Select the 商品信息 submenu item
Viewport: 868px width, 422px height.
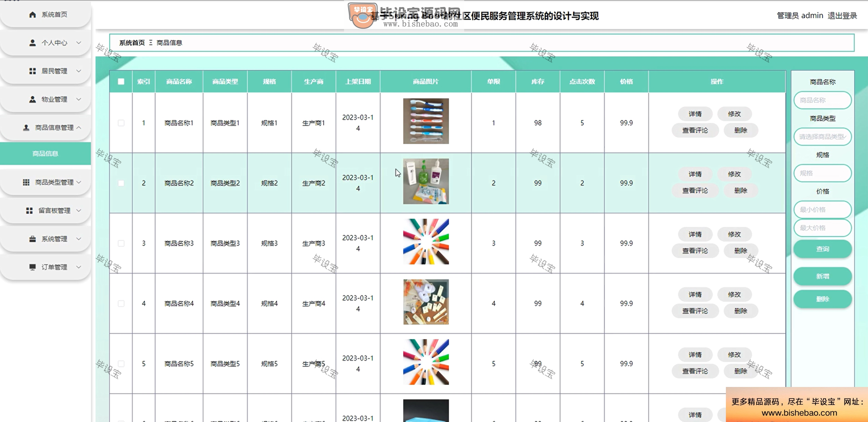[45, 154]
